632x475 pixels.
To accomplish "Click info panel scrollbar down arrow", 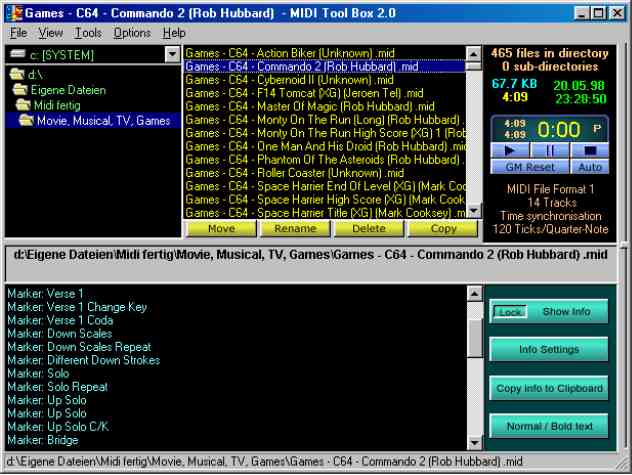I will tap(475, 443).
